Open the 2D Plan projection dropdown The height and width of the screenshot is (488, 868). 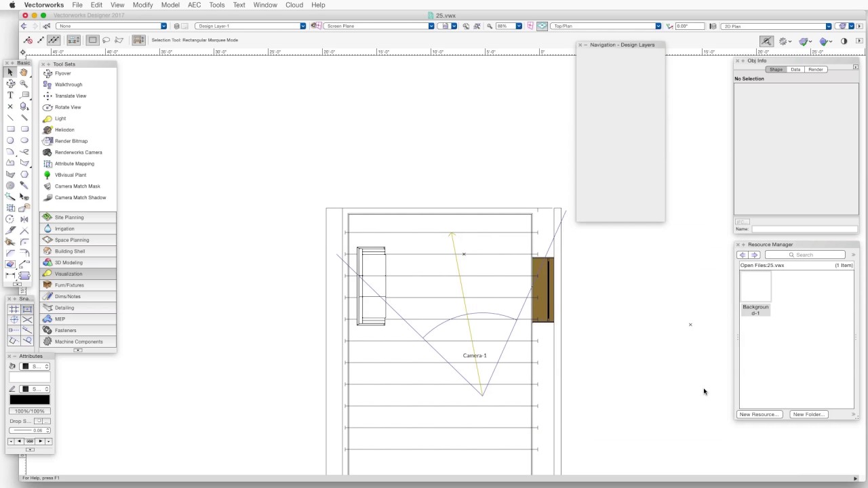pos(776,26)
